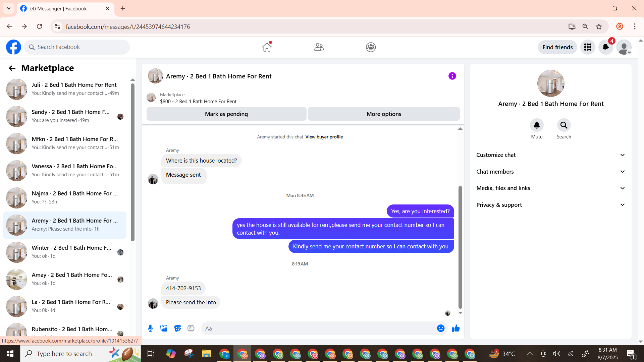
Task: Open the $800 Marketplace listing banner
Action: [x=303, y=98]
